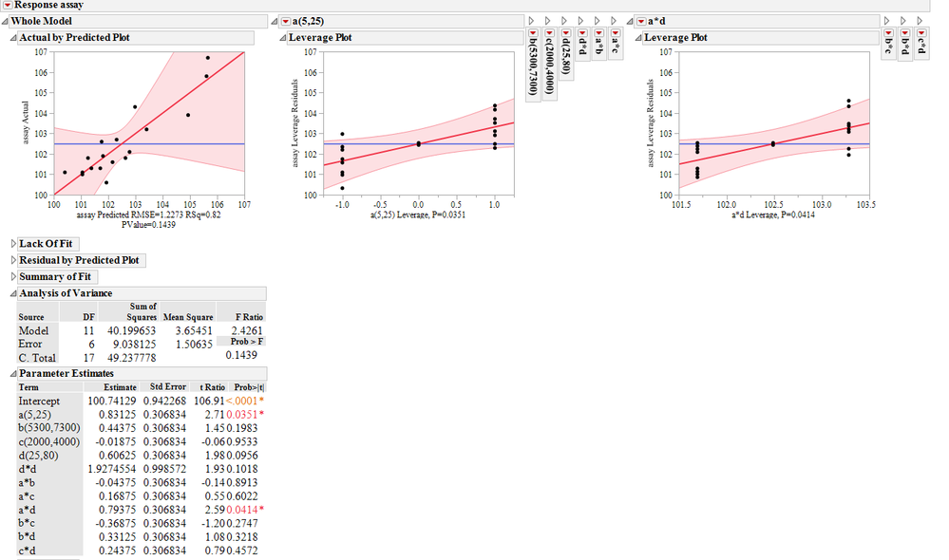Expand the Summary of Fit section
This screenshot has width=949, height=560.
[13, 276]
